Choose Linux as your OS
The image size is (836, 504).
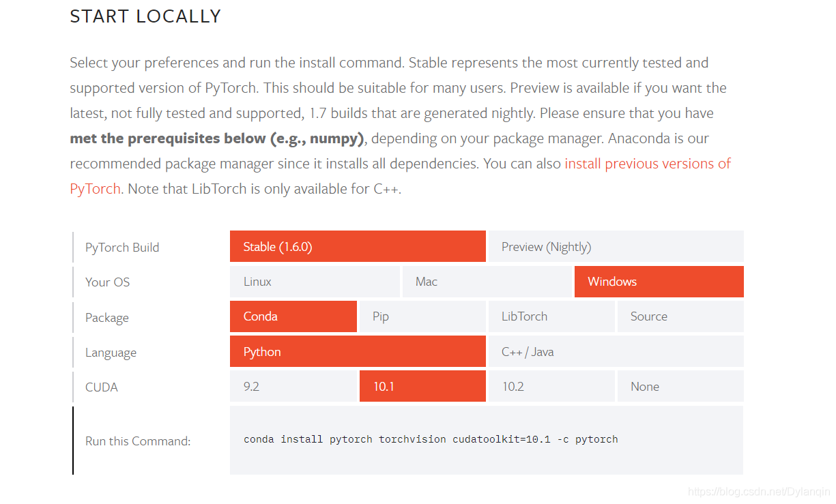point(315,282)
